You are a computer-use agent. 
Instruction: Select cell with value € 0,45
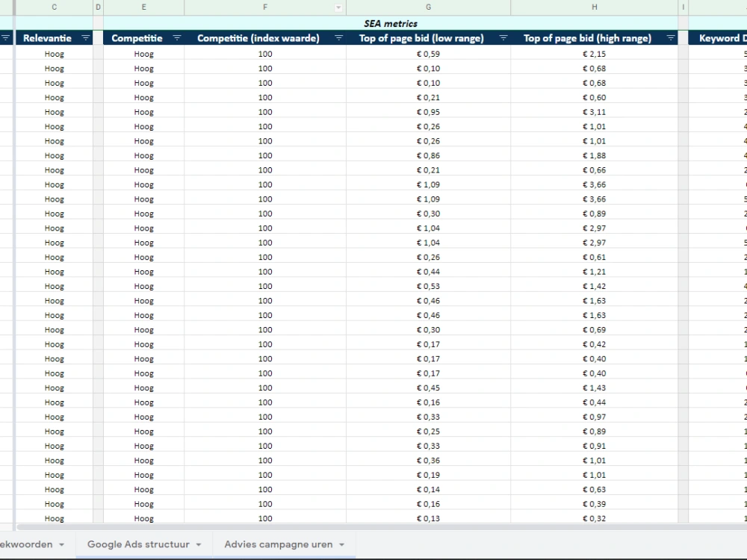coord(428,388)
